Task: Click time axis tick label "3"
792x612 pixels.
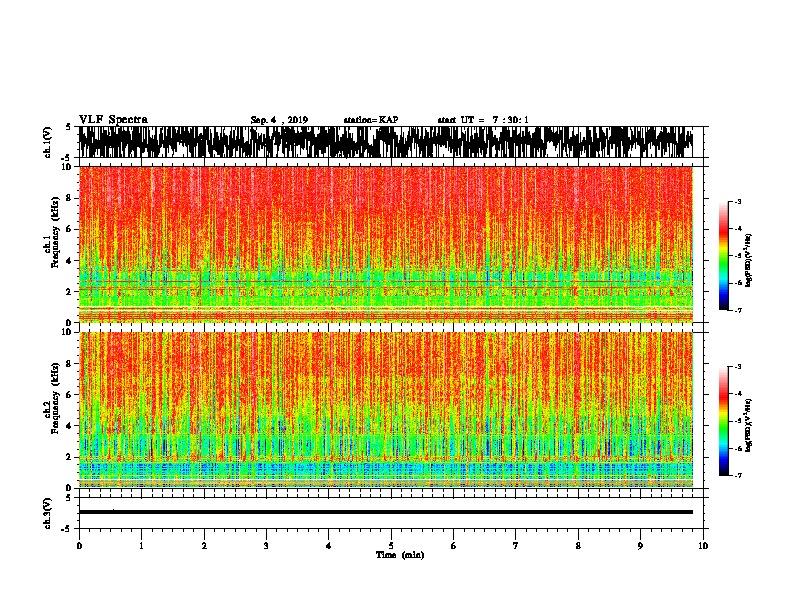Action: coord(266,546)
